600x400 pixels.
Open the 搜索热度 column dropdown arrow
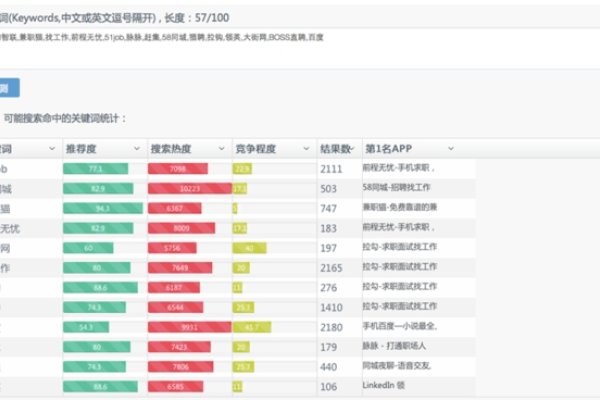click(x=222, y=149)
